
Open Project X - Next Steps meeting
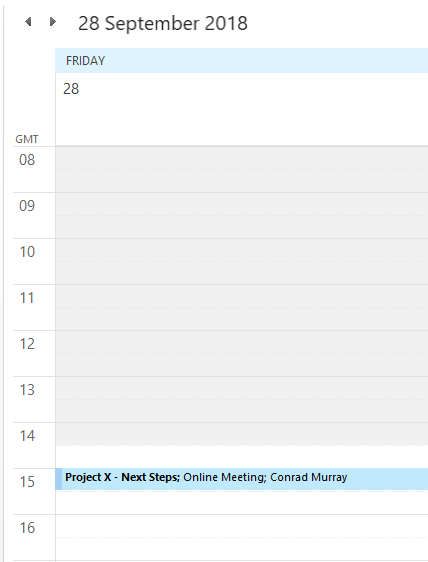coord(242,479)
